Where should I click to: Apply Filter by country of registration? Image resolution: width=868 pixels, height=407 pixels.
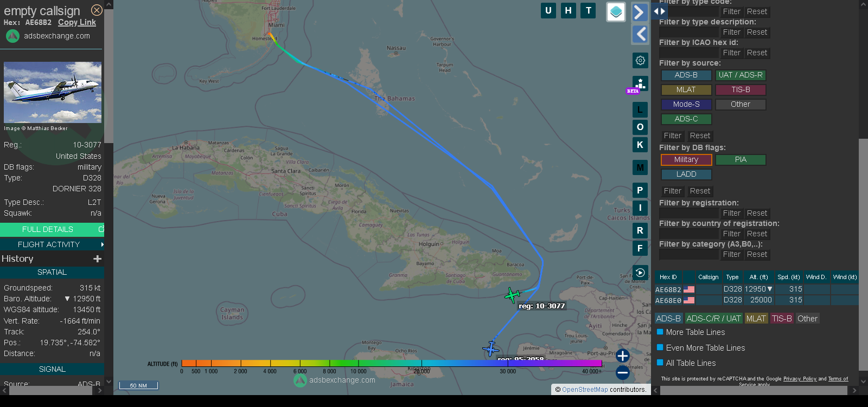pos(732,234)
